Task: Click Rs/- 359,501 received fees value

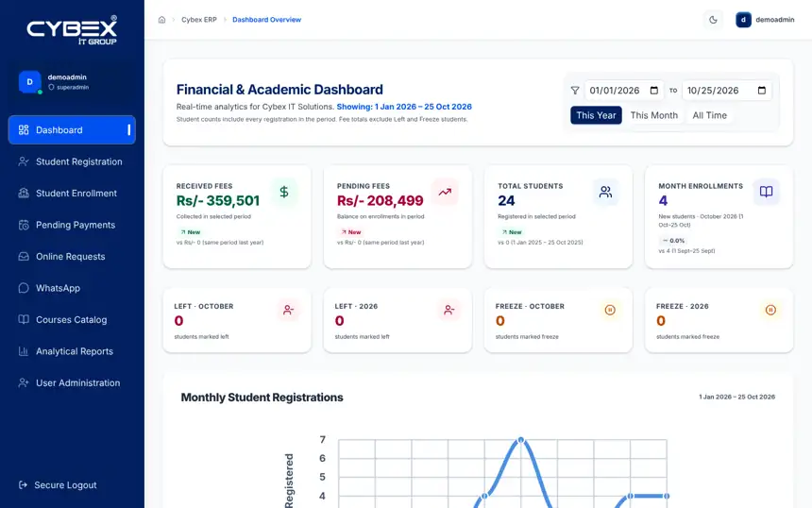Action: pos(218,200)
